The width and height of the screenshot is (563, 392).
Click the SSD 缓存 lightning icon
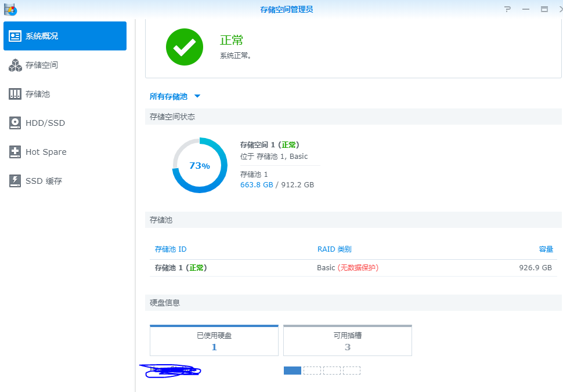click(15, 181)
